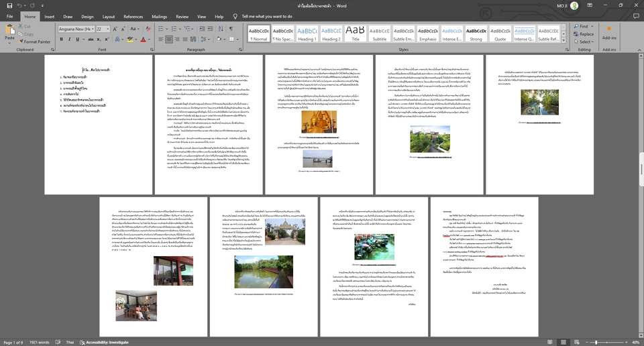
Task: Click the Format Painter tool
Action: point(35,42)
